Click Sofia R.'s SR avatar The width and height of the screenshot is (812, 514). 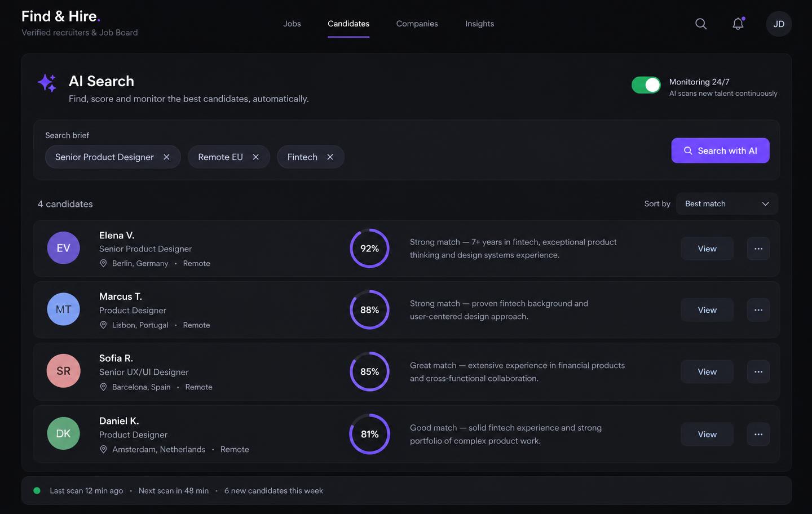[63, 371]
